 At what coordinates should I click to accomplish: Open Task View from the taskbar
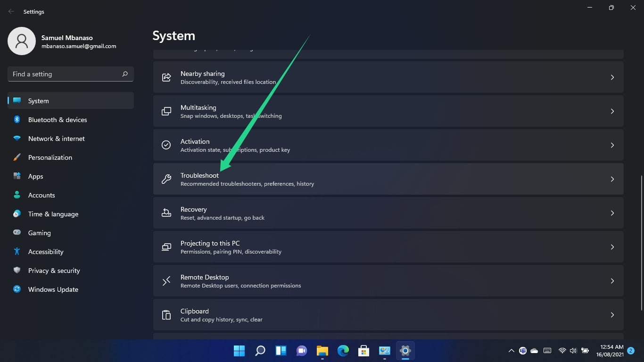point(281,351)
